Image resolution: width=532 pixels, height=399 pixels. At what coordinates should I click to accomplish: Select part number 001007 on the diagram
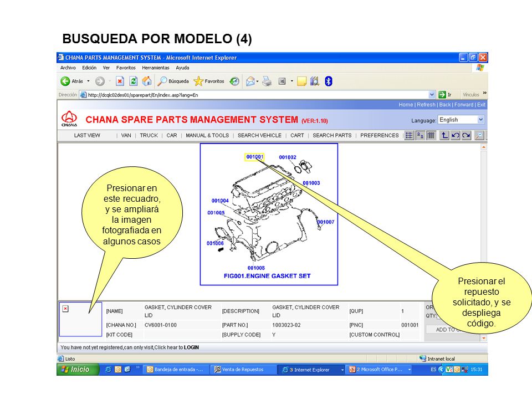click(x=326, y=222)
